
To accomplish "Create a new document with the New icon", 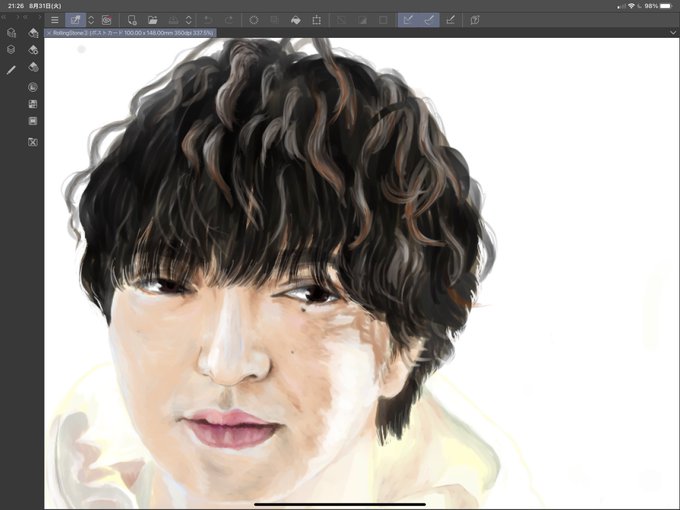I will click(x=132, y=20).
